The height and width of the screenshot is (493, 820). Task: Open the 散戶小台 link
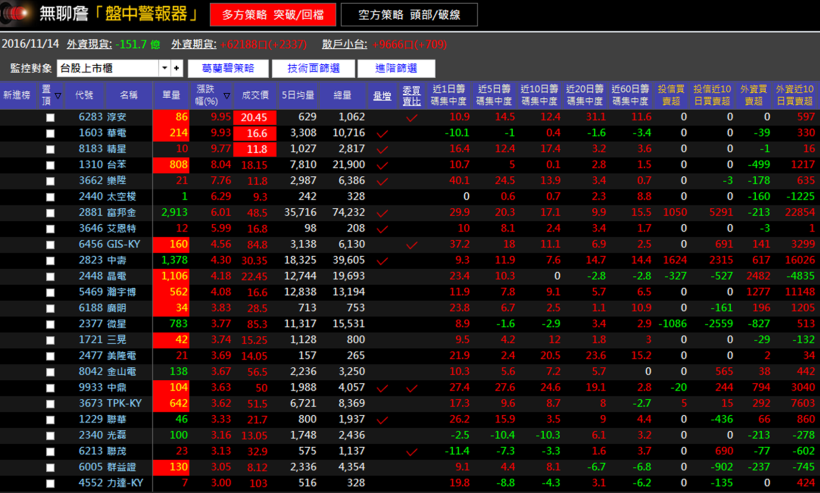pyautogui.click(x=344, y=44)
